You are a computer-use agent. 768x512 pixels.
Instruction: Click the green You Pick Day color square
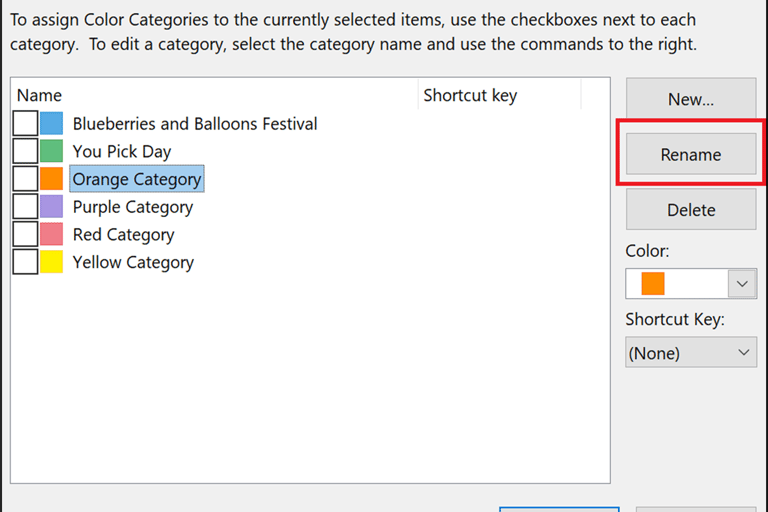pyautogui.click(x=52, y=152)
